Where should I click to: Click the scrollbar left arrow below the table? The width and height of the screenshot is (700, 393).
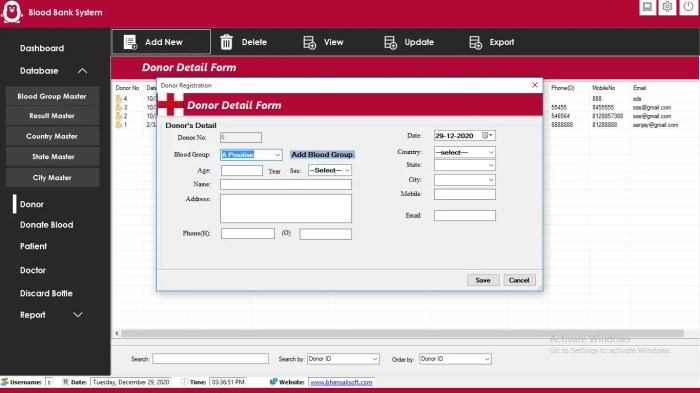[117, 333]
